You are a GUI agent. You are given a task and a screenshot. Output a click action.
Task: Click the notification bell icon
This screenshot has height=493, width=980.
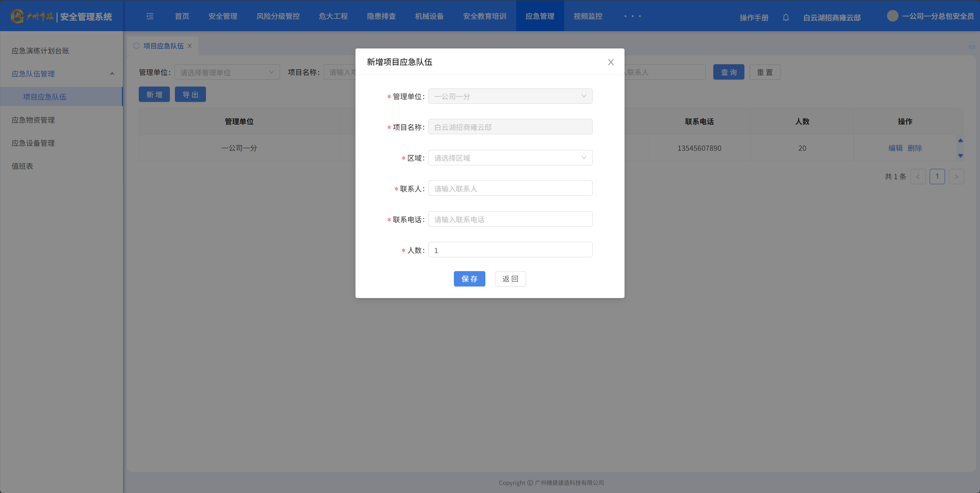tap(786, 17)
